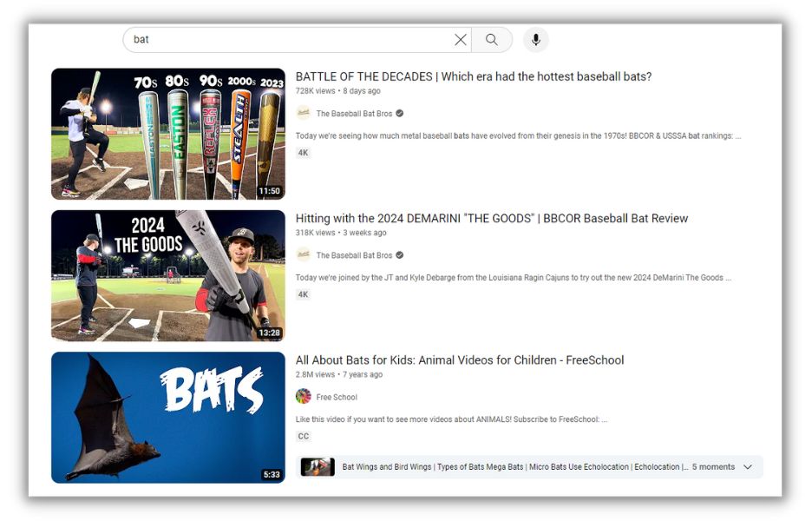Open the Free School channel name
The width and height of the screenshot is (812, 521).
(x=337, y=397)
